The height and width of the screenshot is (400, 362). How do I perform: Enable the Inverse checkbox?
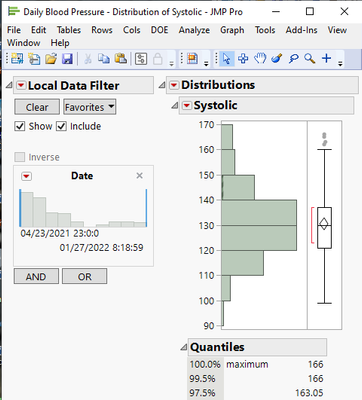pyautogui.click(x=20, y=157)
